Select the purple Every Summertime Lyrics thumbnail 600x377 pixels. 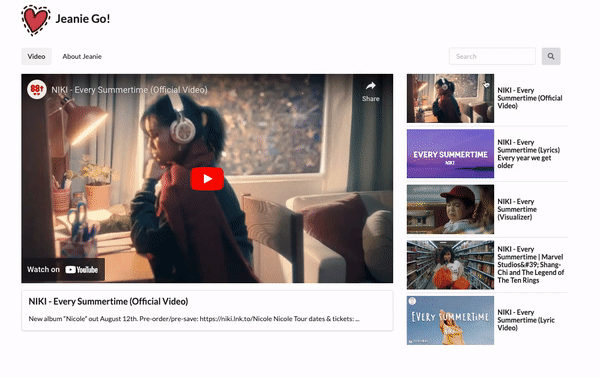(450, 153)
